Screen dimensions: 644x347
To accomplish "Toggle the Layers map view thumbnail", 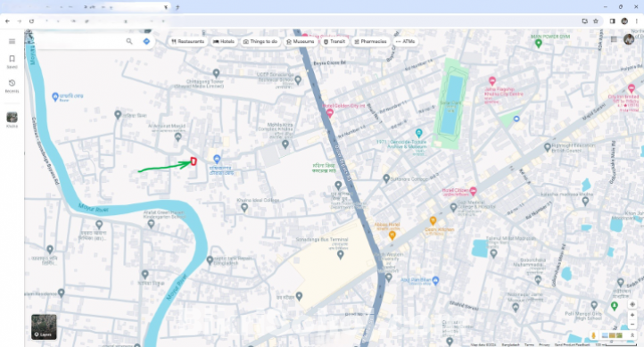I will pos(44,326).
